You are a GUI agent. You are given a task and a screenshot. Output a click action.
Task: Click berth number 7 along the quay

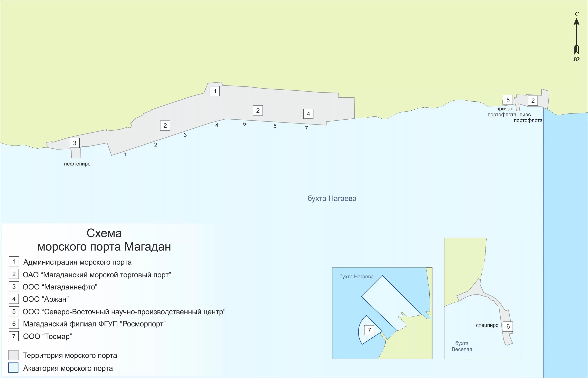[306, 128]
